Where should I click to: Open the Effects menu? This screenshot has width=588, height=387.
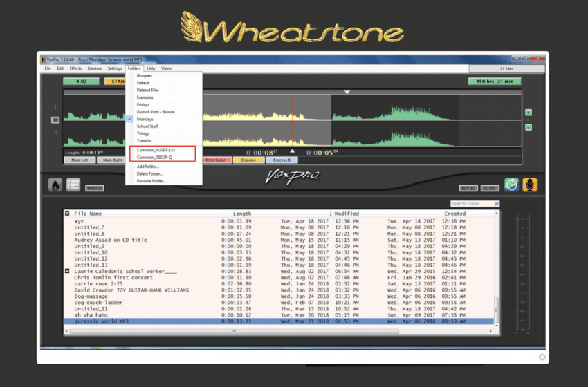point(75,68)
